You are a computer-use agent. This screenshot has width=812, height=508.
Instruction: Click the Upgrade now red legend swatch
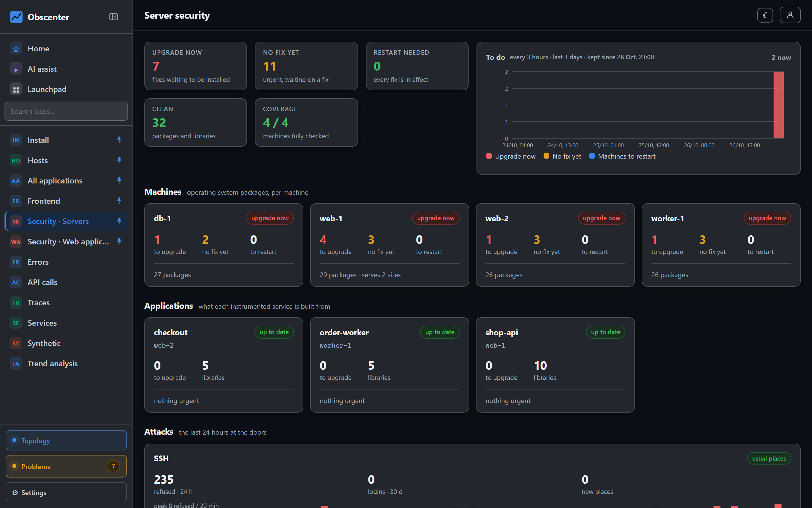coord(489,156)
